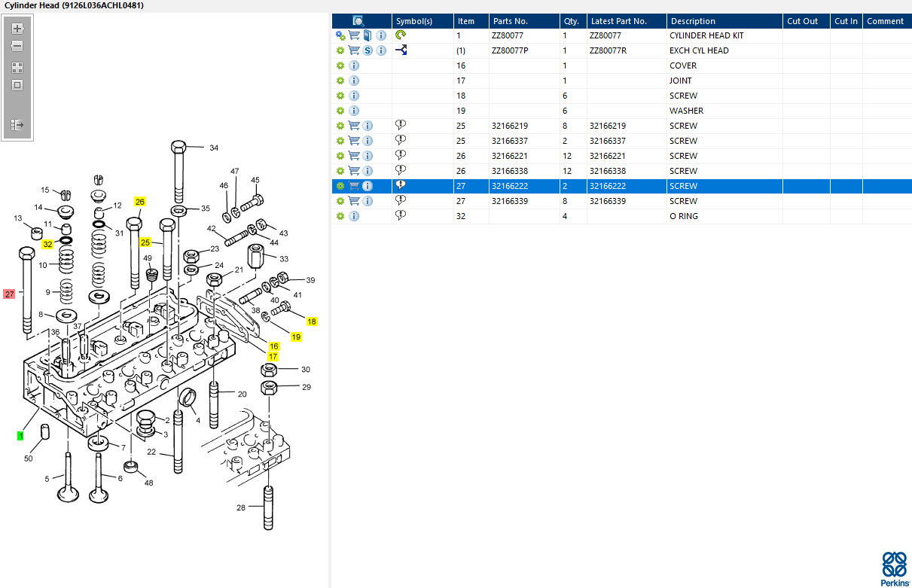This screenshot has height=588, width=912.
Task: Sort by the Symbol(s) column header
Action: tap(422, 21)
